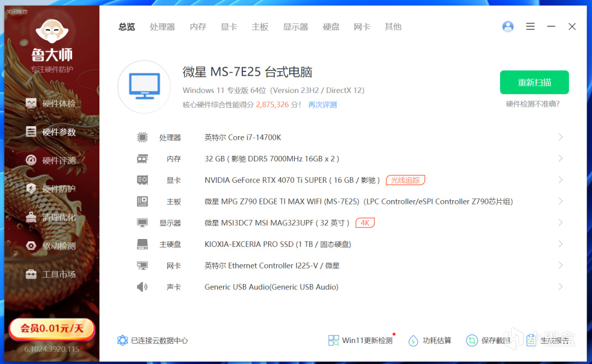Image resolution: width=592 pixels, height=364 pixels.
Task: Click the graphics card icon
Action: point(142,180)
